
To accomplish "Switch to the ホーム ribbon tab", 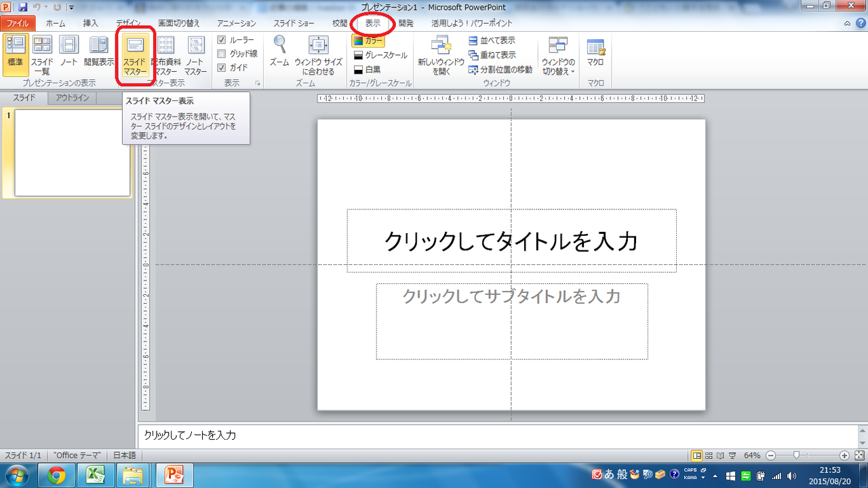I will tap(56, 23).
